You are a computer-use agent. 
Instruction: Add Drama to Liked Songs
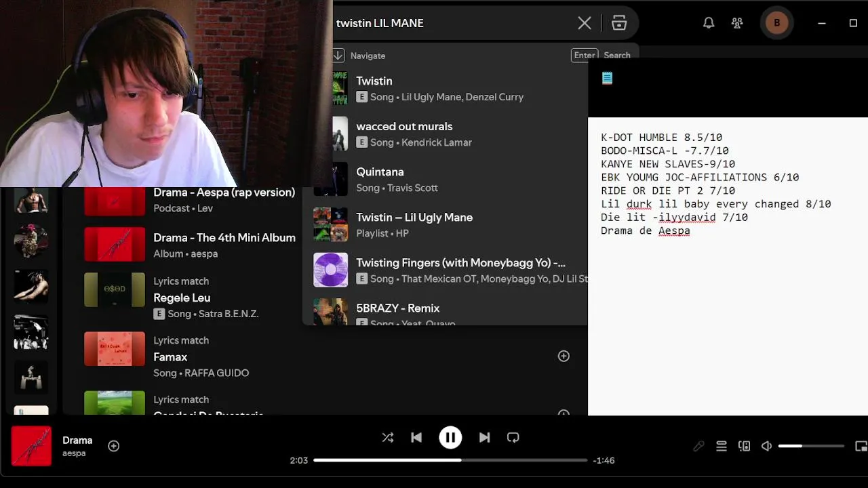pos(114,446)
